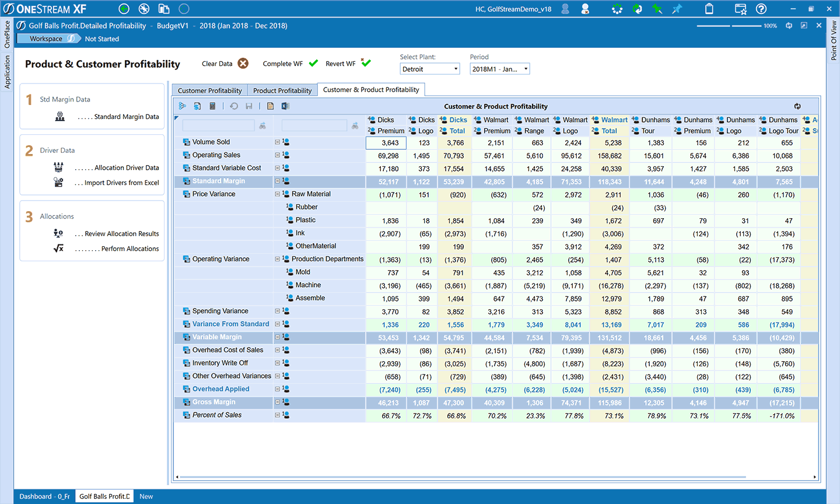Image resolution: width=840 pixels, height=504 pixels.
Task: Click Import Drivers from Excel link
Action: click(x=121, y=183)
